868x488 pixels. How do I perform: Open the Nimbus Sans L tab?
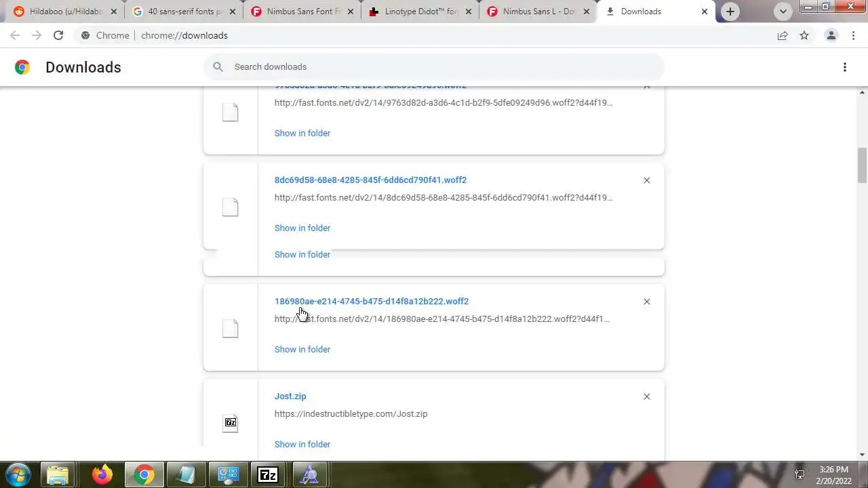pos(531,12)
